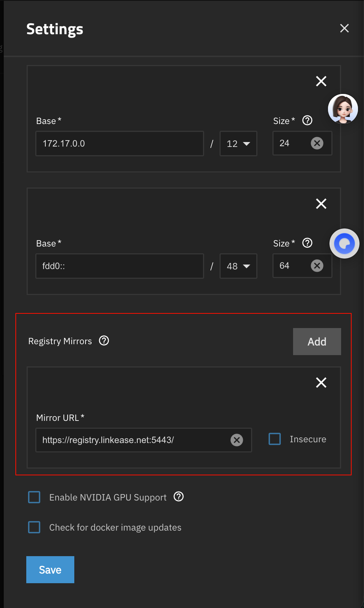Remove the fdd0:: address pool entry
This screenshot has width=364, height=608.
tap(321, 204)
